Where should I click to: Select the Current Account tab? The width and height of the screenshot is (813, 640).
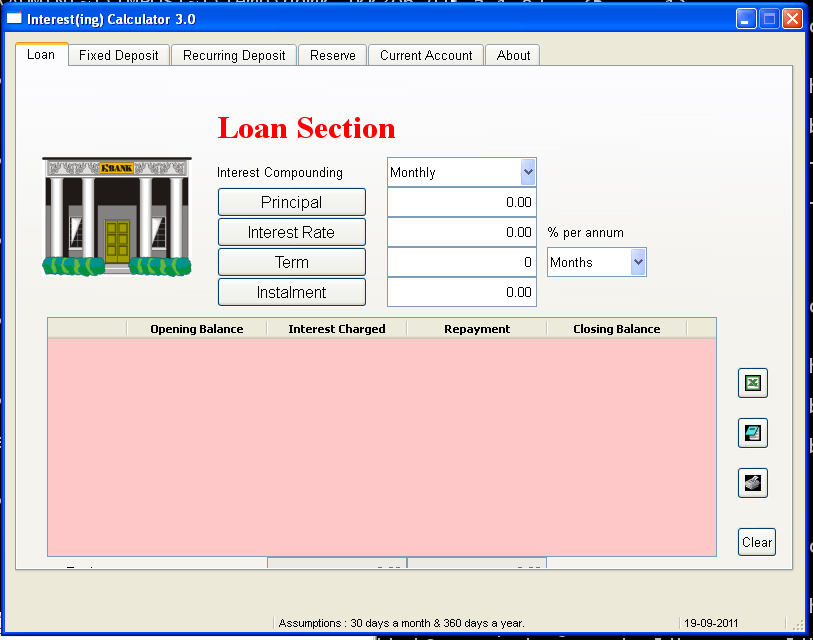point(426,56)
